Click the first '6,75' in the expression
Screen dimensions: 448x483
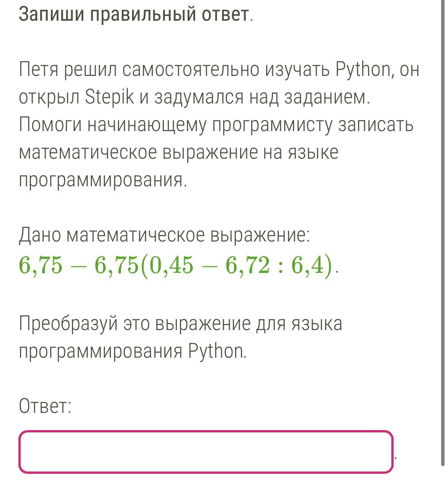[x=40, y=265]
